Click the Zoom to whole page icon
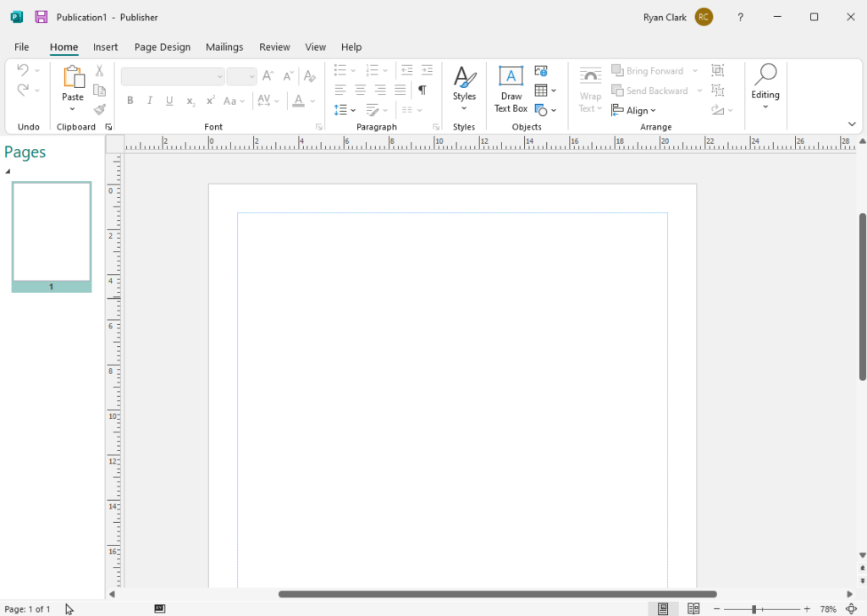 852,609
